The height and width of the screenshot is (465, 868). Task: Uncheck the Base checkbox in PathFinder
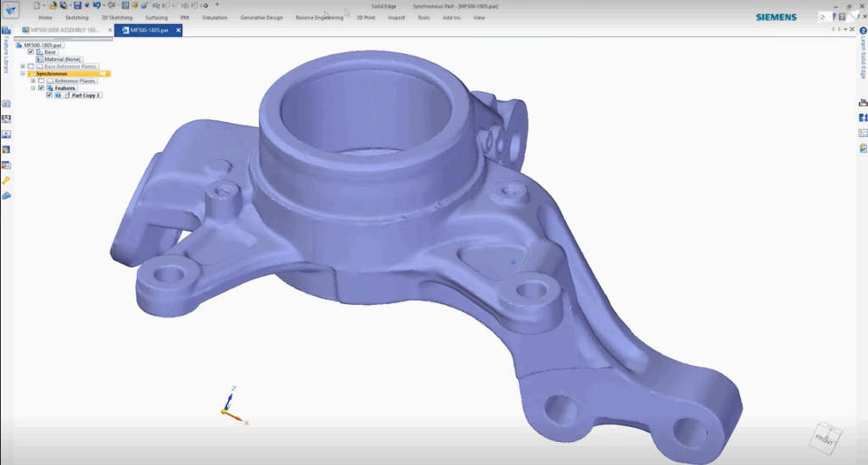click(x=31, y=52)
